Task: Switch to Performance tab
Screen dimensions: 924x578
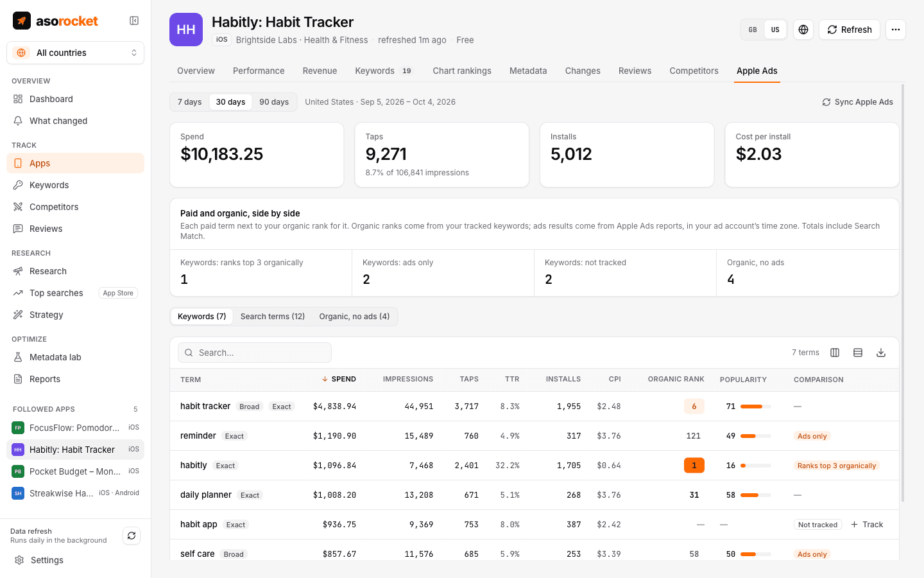Action: [259, 71]
